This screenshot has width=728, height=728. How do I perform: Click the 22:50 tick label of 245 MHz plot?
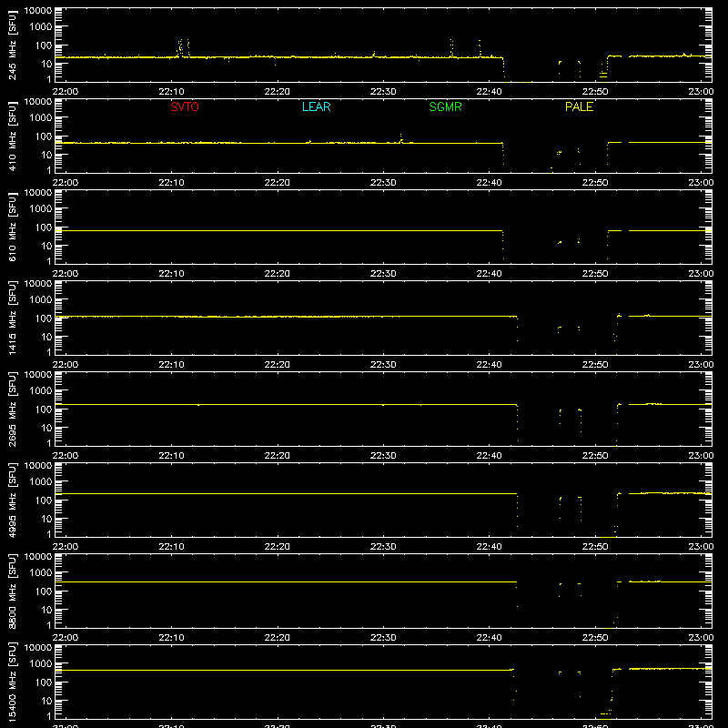click(595, 92)
